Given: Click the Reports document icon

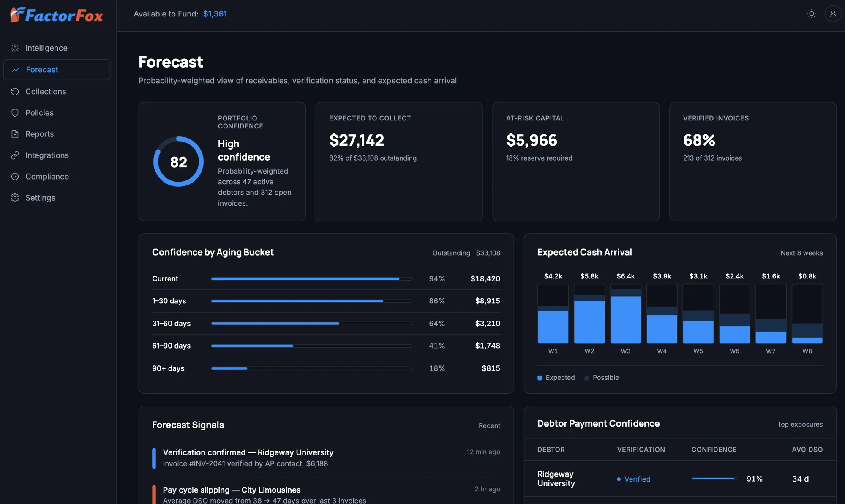Looking at the screenshot, I should tap(15, 134).
